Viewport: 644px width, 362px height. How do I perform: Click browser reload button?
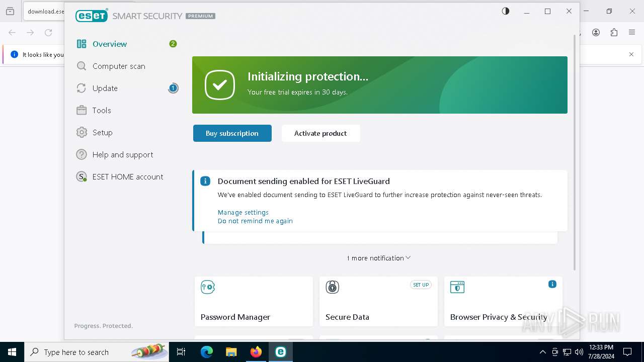point(48,32)
